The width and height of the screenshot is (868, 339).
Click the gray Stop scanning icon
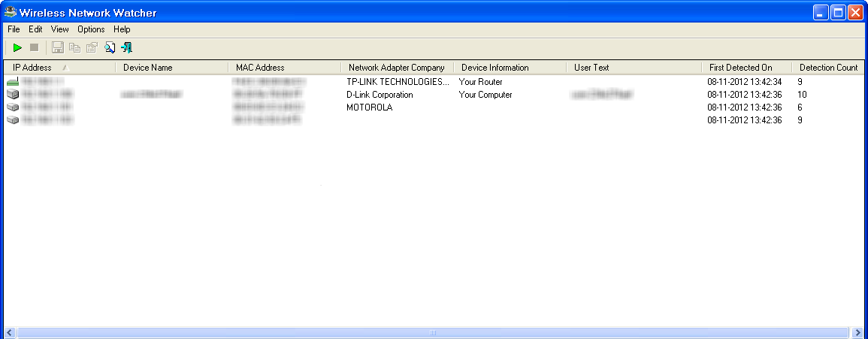point(35,48)
